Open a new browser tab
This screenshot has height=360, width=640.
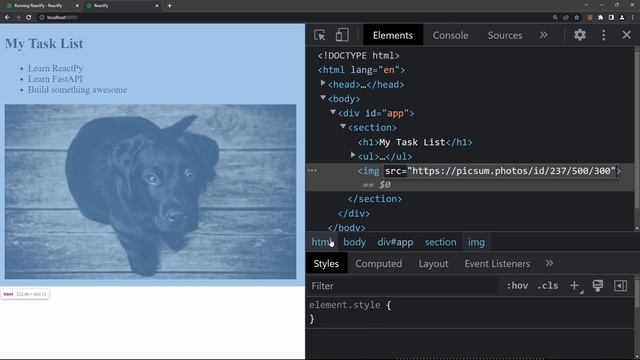pyautogui.click(x=170, y=6)
